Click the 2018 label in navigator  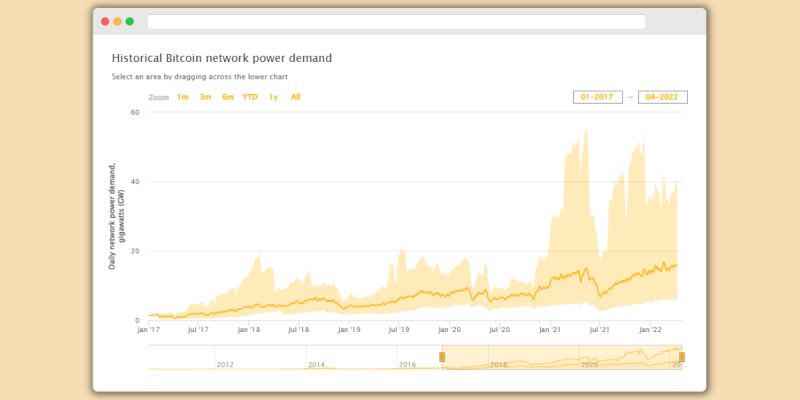(x=498, y=365)
